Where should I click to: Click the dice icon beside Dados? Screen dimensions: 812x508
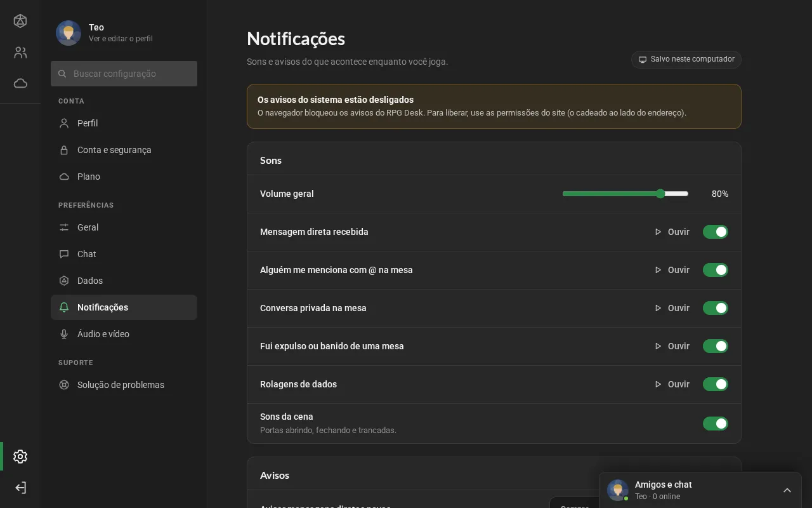(x=64, y=281)
